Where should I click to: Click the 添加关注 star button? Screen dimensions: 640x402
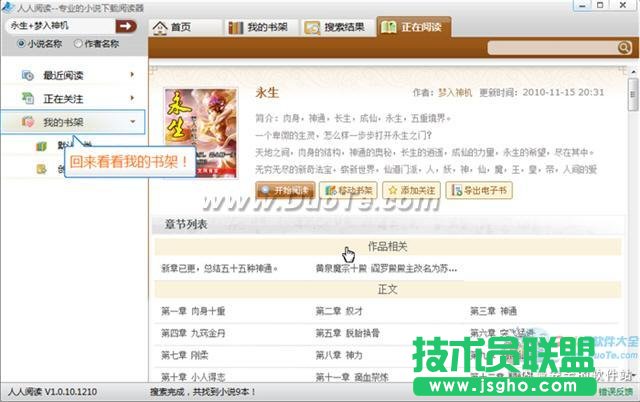click(x=411, y=190)
